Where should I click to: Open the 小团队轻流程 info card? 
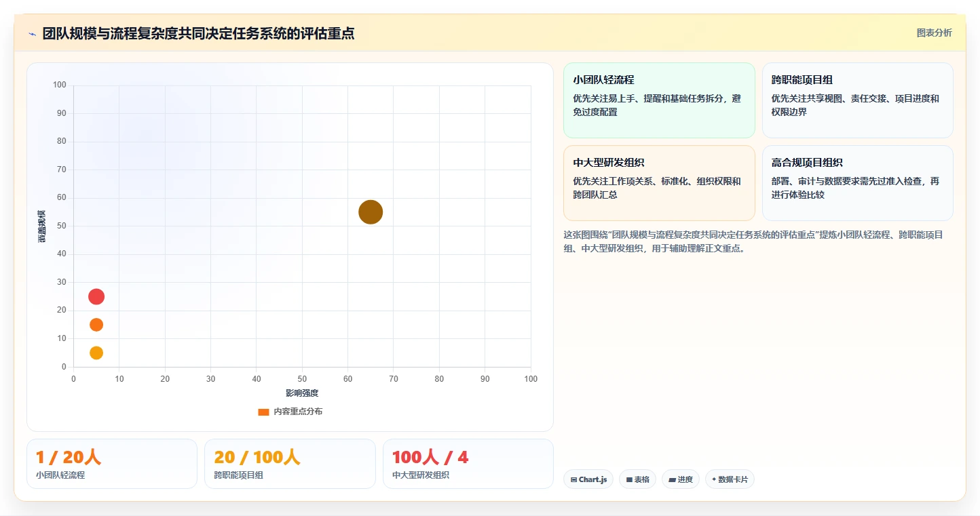[x=659, y=100]
